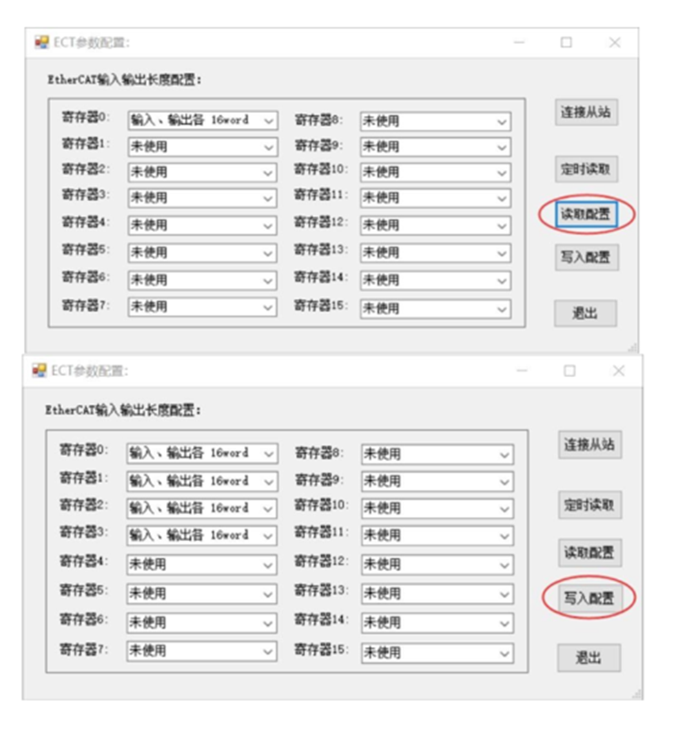Open 寄存器10 dropdown in lower window
700x737 pixels.
pyautogui.click(x=437, y=508)
